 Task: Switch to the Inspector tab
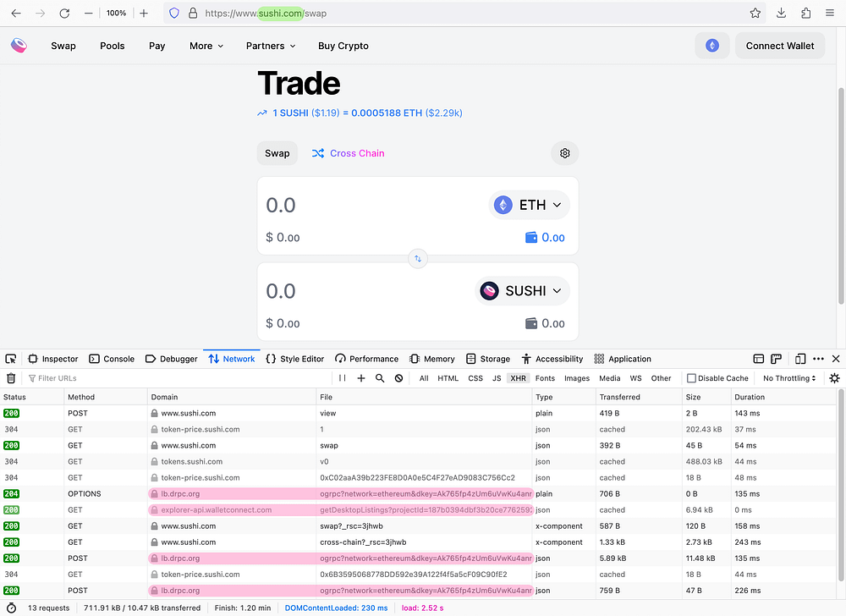[52, 359]
